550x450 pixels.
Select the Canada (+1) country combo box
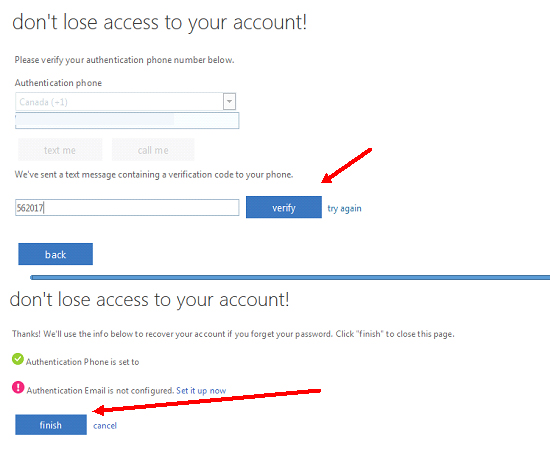click(x=126, y=102)
